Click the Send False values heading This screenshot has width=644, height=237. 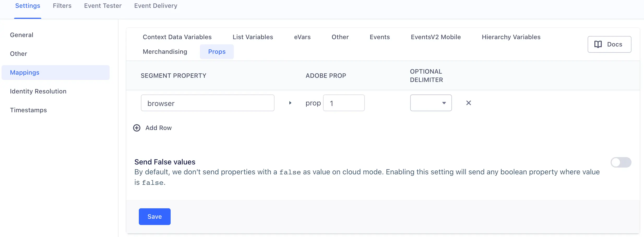coord(165,162)
